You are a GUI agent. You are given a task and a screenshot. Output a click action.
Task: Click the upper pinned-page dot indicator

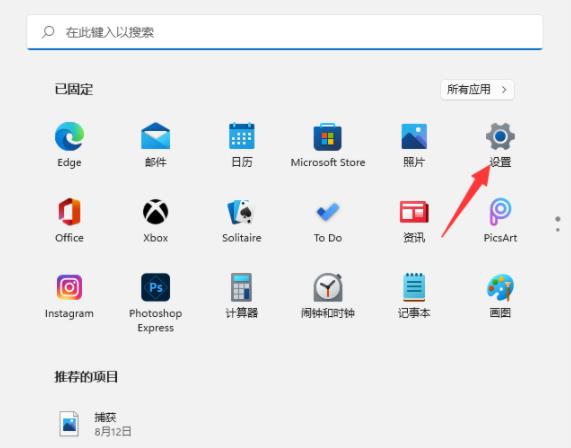point(558,219)
